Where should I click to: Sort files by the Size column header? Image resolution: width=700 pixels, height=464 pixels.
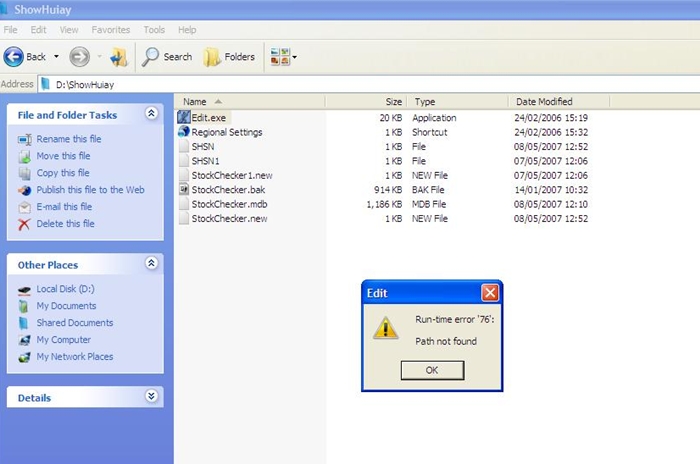365,102
